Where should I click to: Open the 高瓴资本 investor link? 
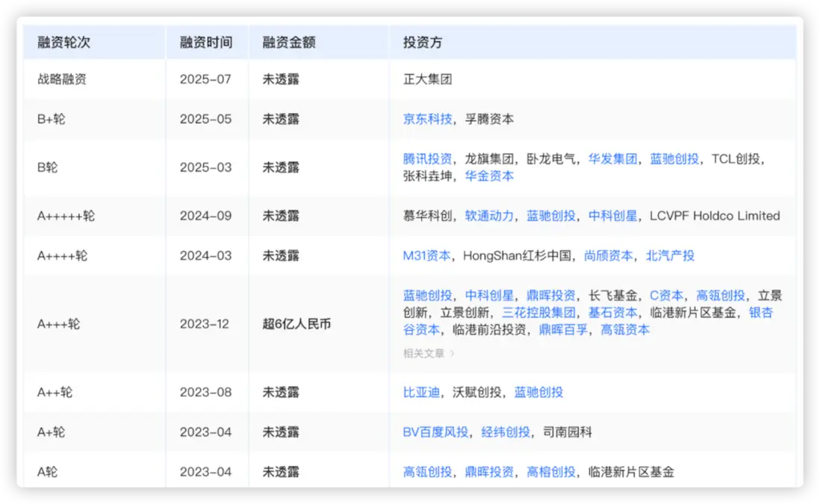point(624,330)
